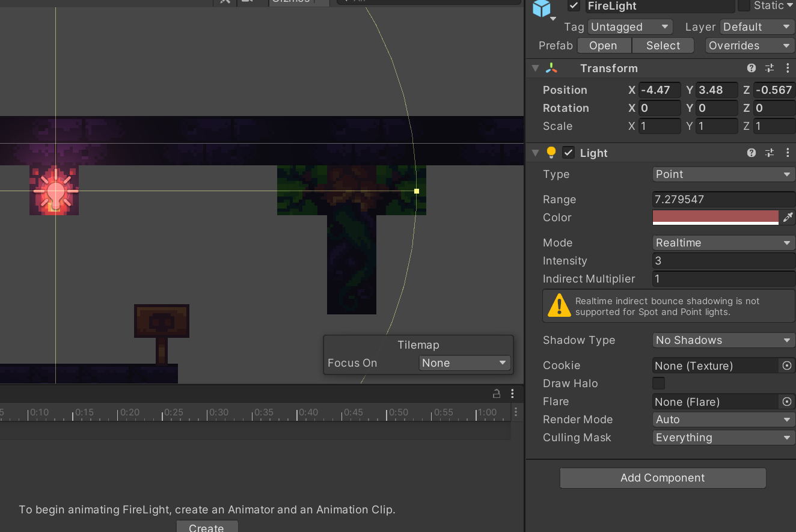Open prefab with Open button
This screenshot has height=532, width=796.
(604, 46)
